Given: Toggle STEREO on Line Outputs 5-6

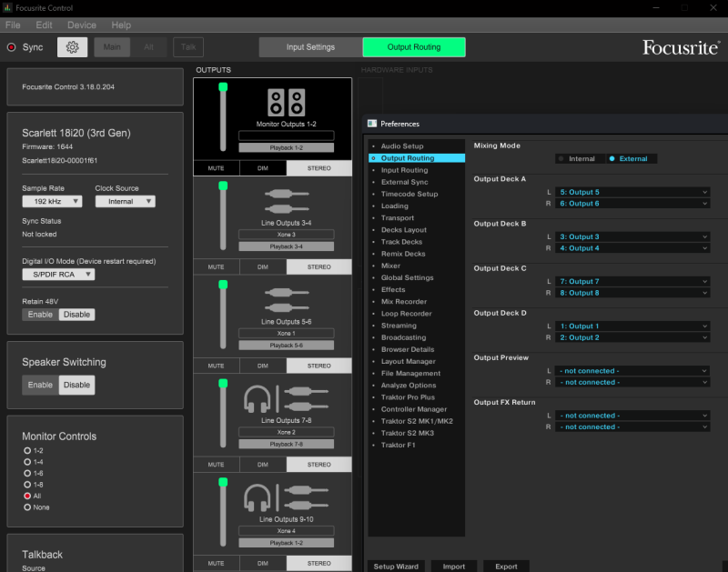Looking at the screenshot, I should click(x=319, y=366).
